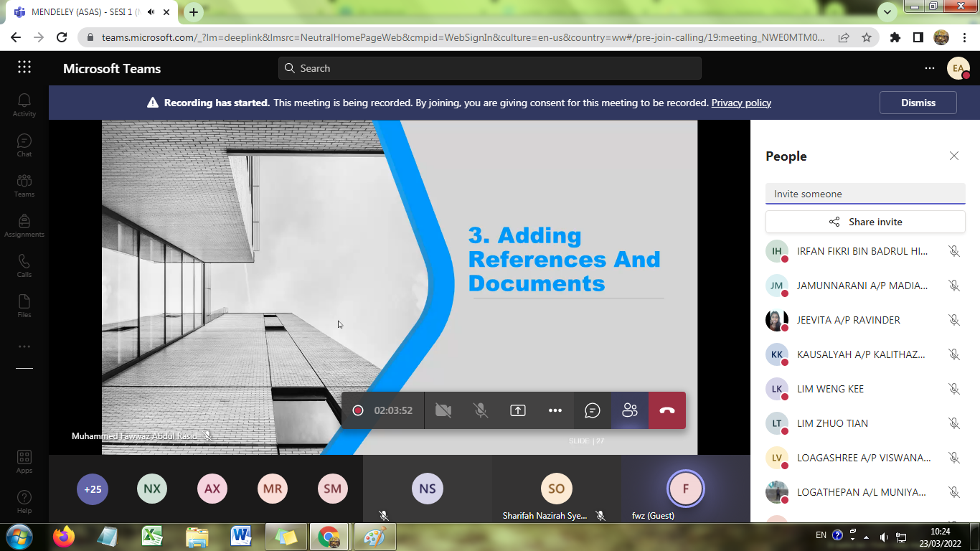The height and width of the screenshot is (551, 980).
Task: Open Assignments in the sidebar
Action: point(24,226)
